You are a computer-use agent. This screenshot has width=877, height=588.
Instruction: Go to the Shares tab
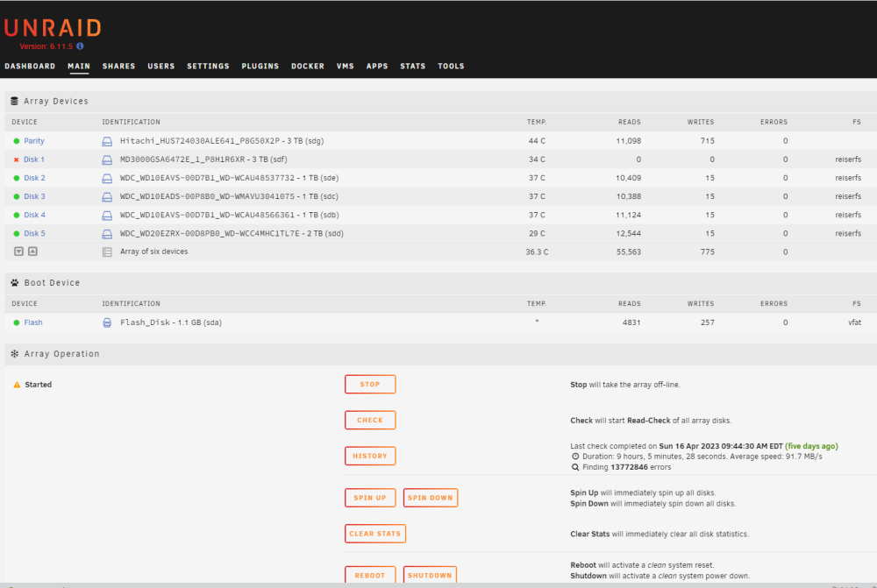[x=118, y=66]
